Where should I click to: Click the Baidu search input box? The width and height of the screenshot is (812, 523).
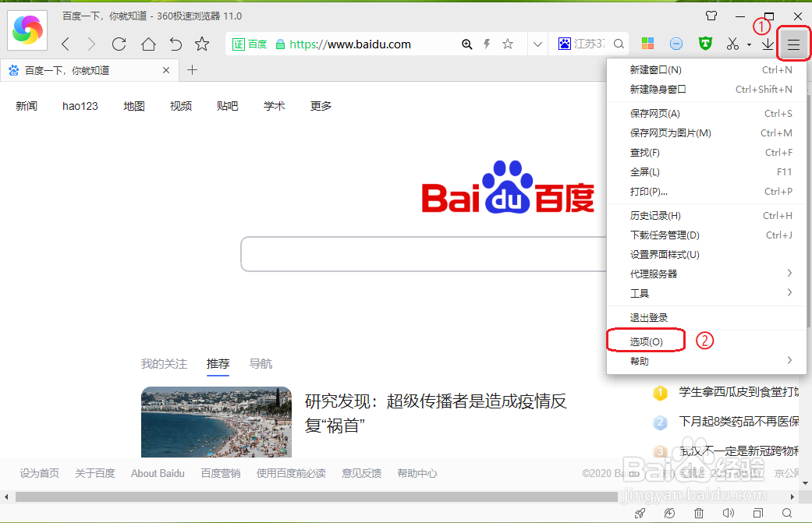[424, 254]
